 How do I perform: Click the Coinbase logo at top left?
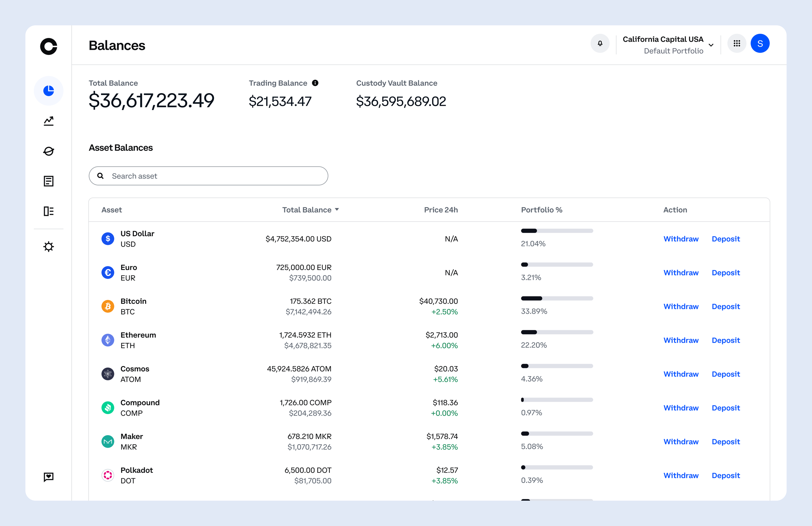point(48,46)
